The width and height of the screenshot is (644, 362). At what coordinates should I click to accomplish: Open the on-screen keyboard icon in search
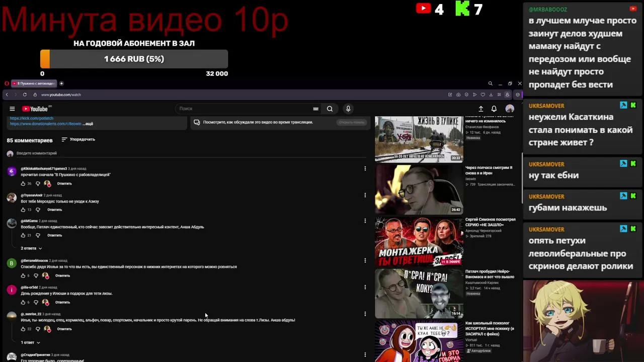tap(315, 109)
